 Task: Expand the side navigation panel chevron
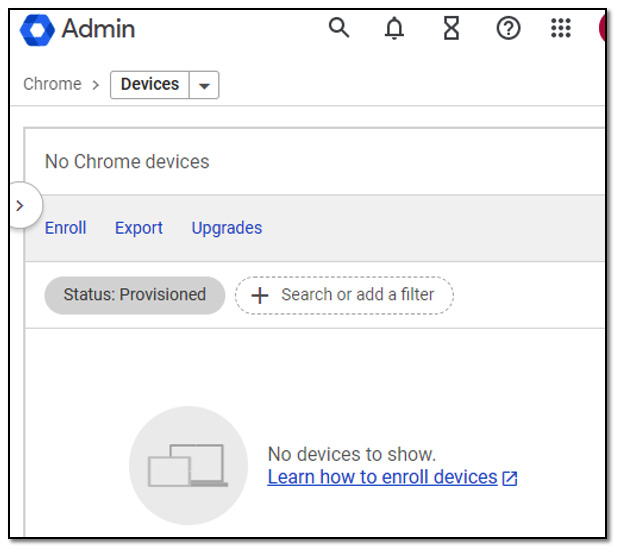pyautogui.click(x=20, y=206)
